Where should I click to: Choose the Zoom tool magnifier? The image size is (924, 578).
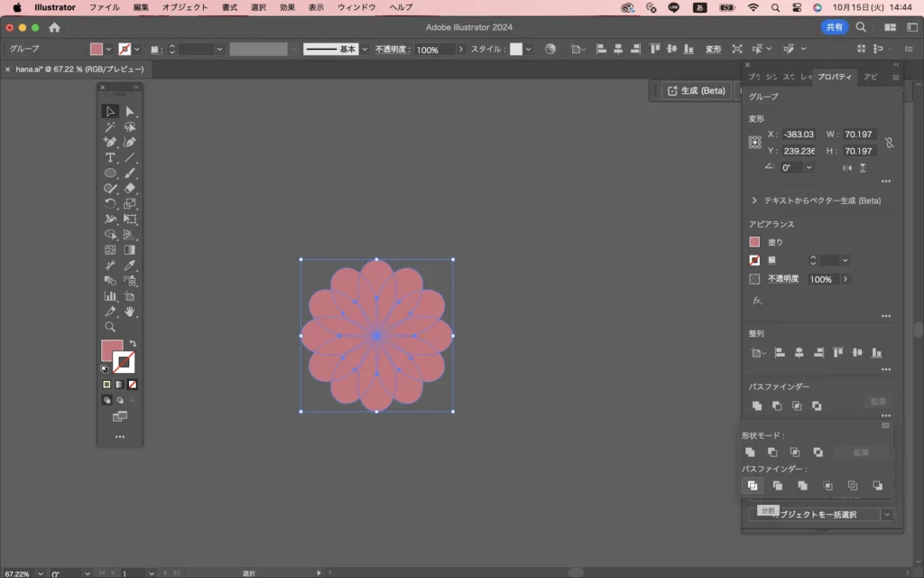(x=110, y=327)
